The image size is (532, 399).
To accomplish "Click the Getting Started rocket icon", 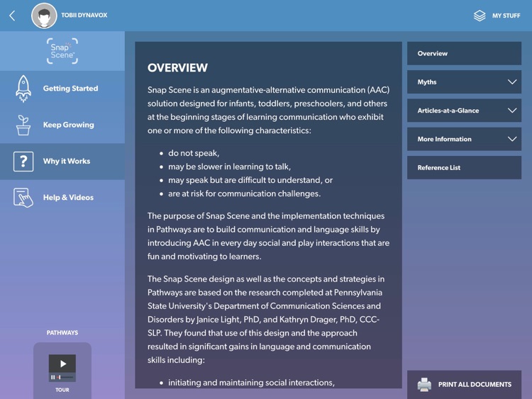I will tap(23, 89).
